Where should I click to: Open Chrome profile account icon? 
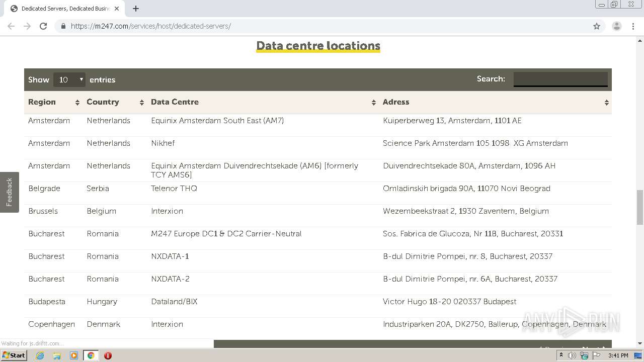coord(617,26)
